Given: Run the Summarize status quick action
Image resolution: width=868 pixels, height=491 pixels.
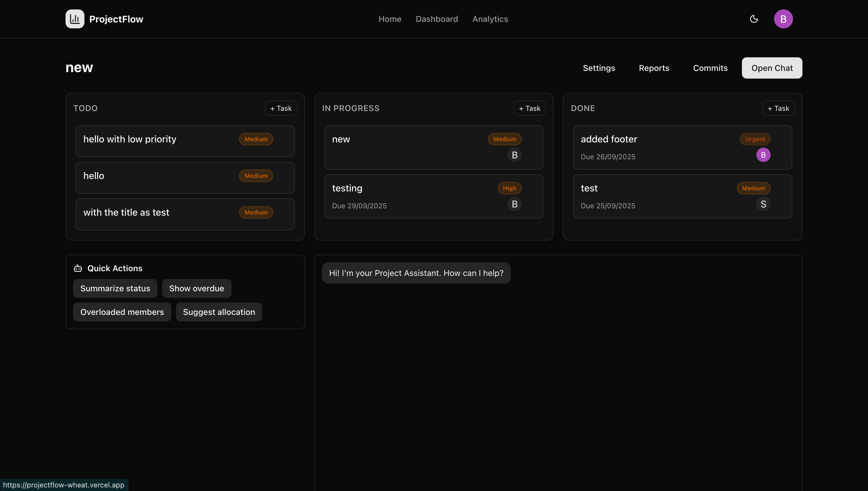Looking at the screenshot, I should (x=115, y=288).
